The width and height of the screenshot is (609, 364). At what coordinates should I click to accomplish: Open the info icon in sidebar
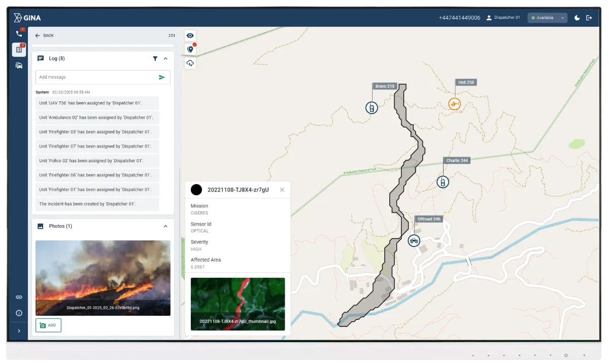19,313
